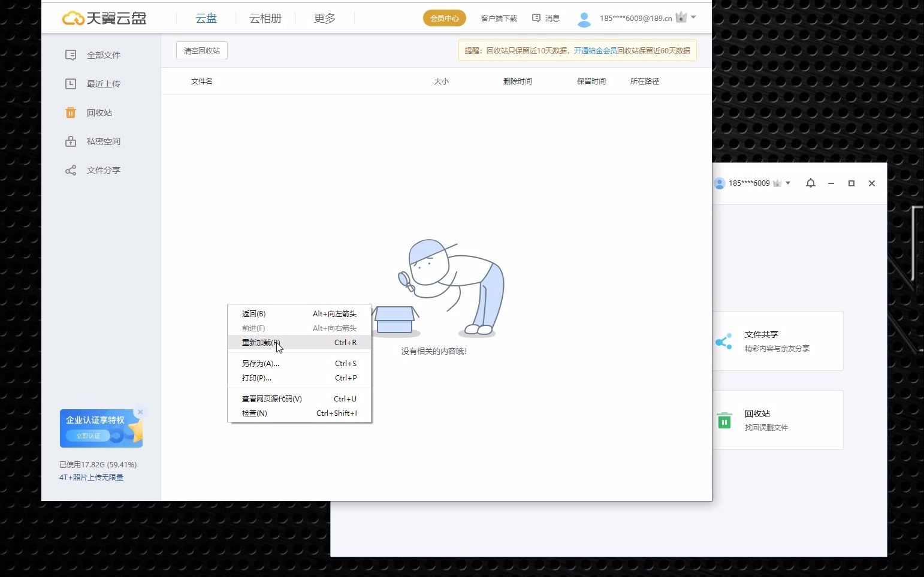
Task: Open the 会员中心 button
Action: (445, 18)
